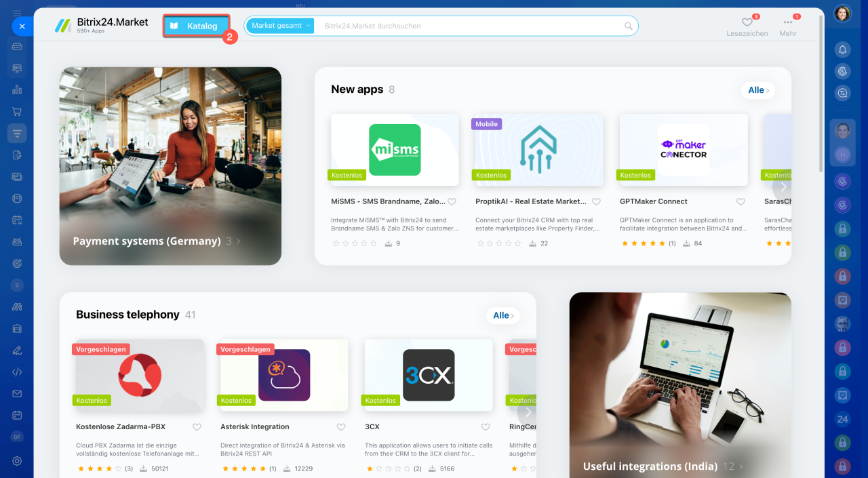Expand Alle in New apps section

758,90
